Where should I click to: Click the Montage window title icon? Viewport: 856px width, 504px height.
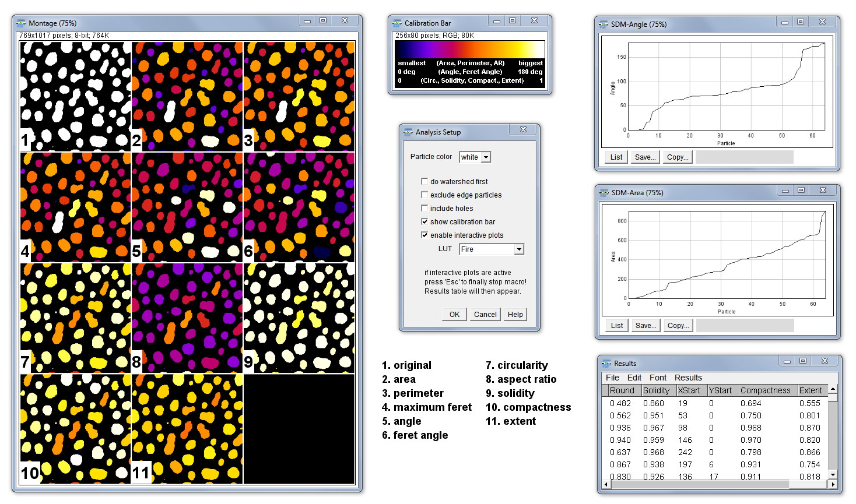coord(21,23)
